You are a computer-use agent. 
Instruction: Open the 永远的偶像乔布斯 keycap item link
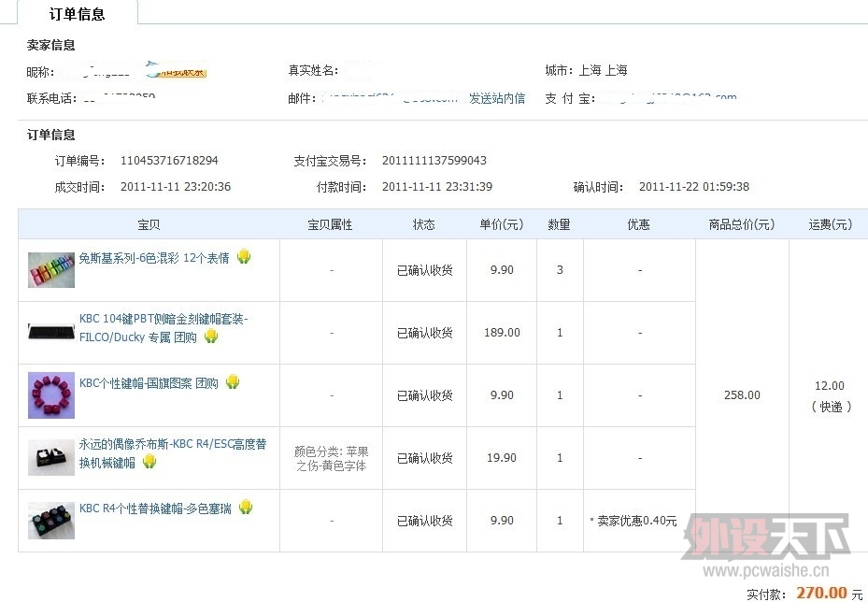click(173, 453)
